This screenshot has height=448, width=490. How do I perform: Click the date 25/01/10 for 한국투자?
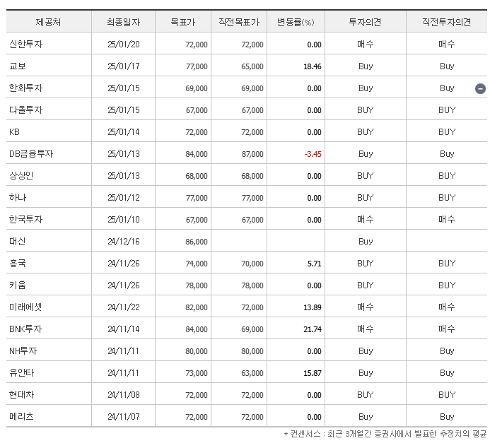pos(124,220)
